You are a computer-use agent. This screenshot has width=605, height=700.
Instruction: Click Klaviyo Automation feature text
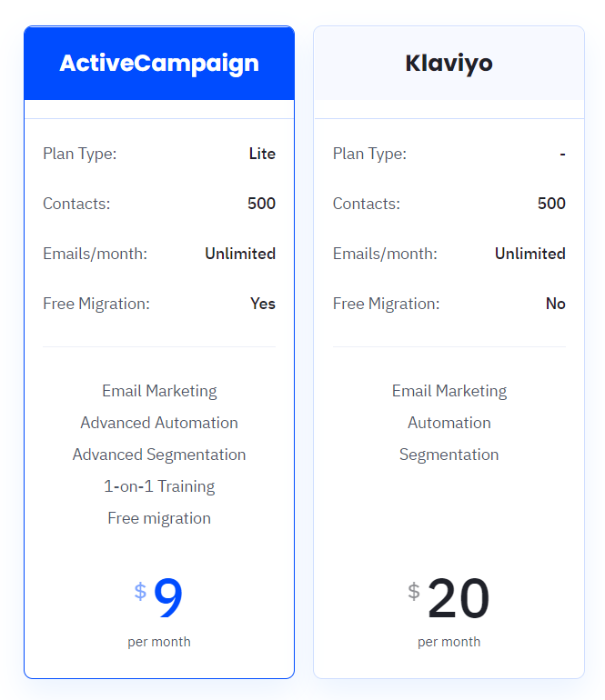coord(449,423)
